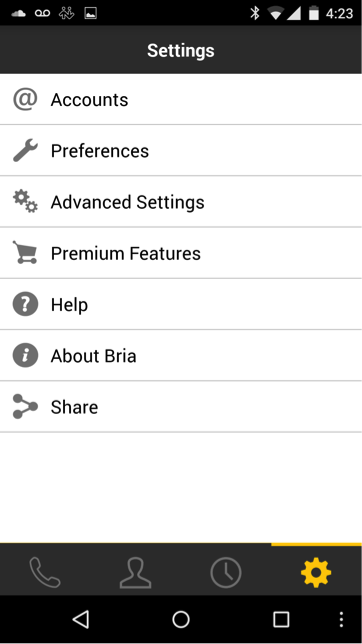362x644 pixels.
Task: Tap the wrench Preferences icon
Action: (25, 150)
